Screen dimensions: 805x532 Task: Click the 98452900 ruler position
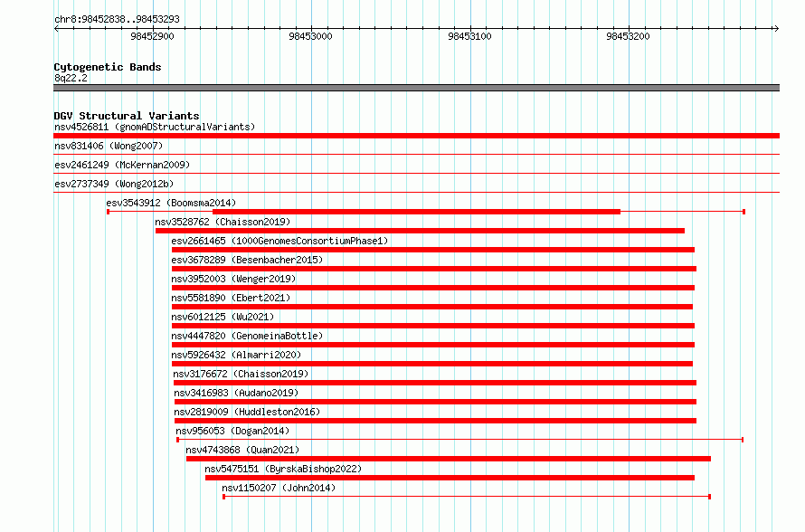pyautogui.click(x=153, y=36)
